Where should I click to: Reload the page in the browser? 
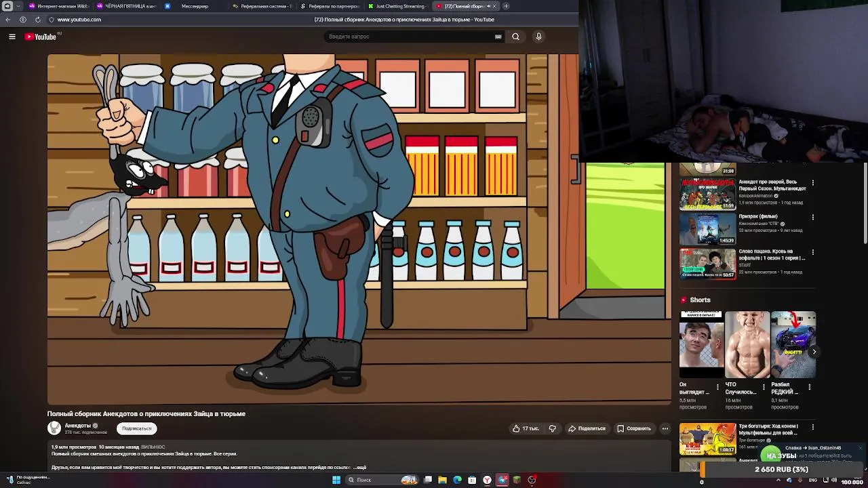[x=37, y=20]
